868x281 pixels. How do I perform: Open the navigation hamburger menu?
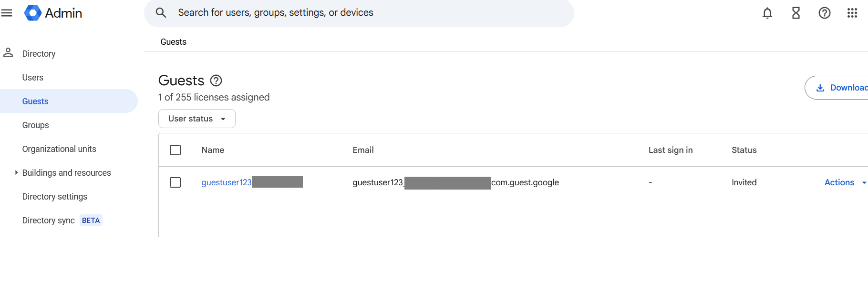[7, 13]
